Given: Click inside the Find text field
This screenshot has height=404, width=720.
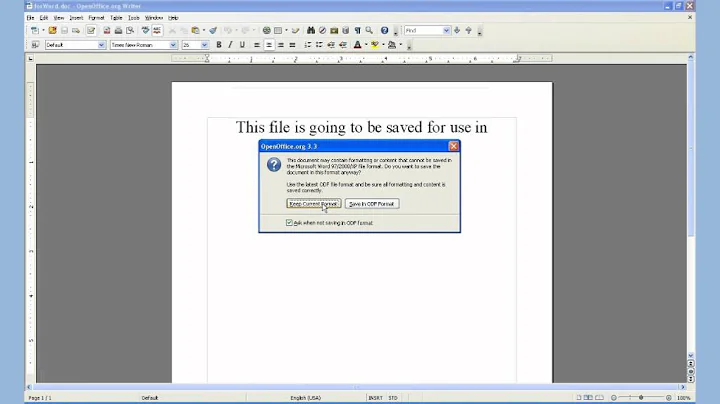Looking at the screenshot, I should 423,30.
